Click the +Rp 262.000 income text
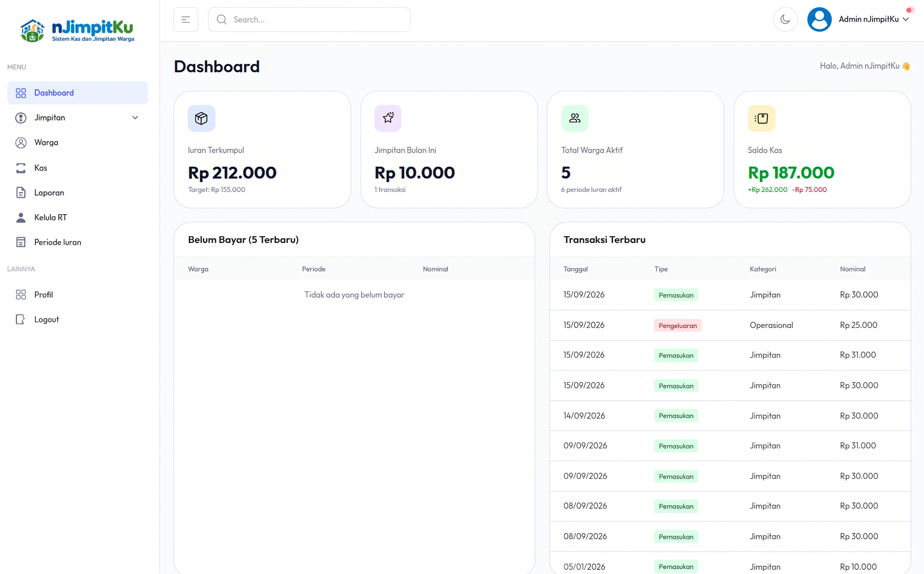The image size is (924, 574). [x=767, y=189]
